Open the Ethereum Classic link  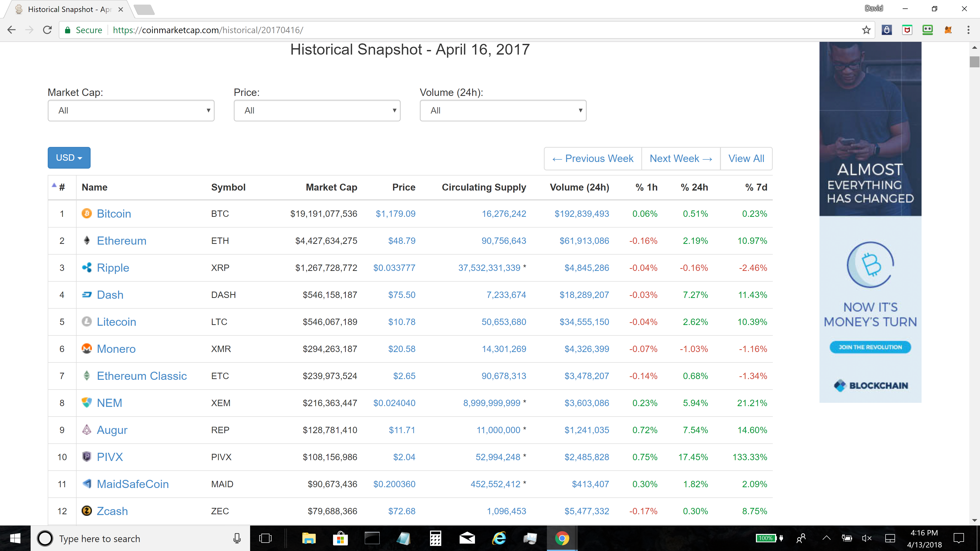click(142, 376)
